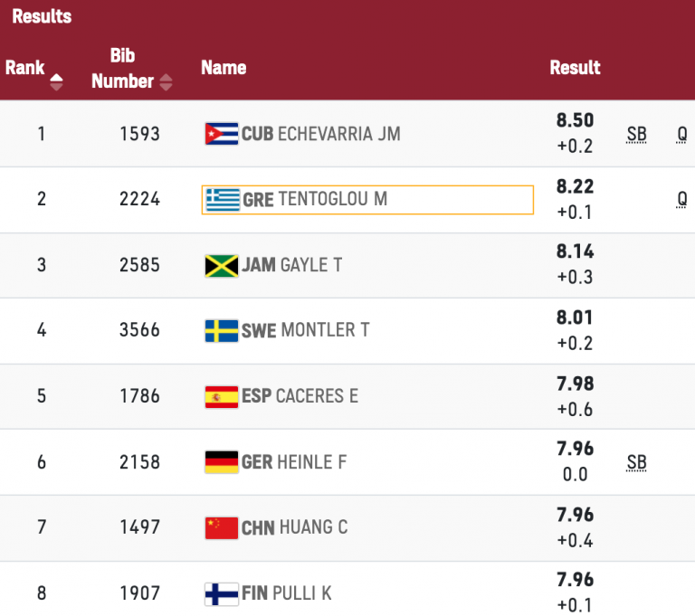This screenshot has height=616, width=695.
Task: Click Q qualifier mark for Echevarria
Action: pyautogui.click(x=681, y=135)
